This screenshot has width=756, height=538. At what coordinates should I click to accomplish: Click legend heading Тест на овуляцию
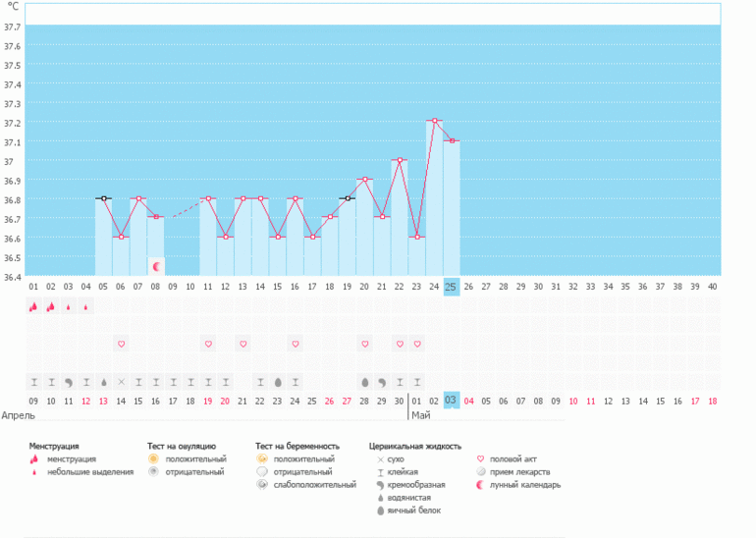(182, 447)
